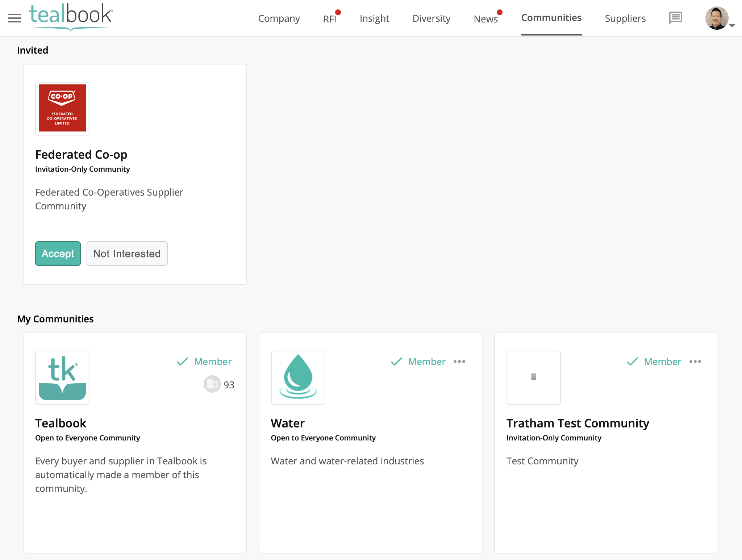Image resolution: width=742 pixels, height=560 pixels.
Task: Toggle Member status on Tealbook card
Action: click(204, 362)
